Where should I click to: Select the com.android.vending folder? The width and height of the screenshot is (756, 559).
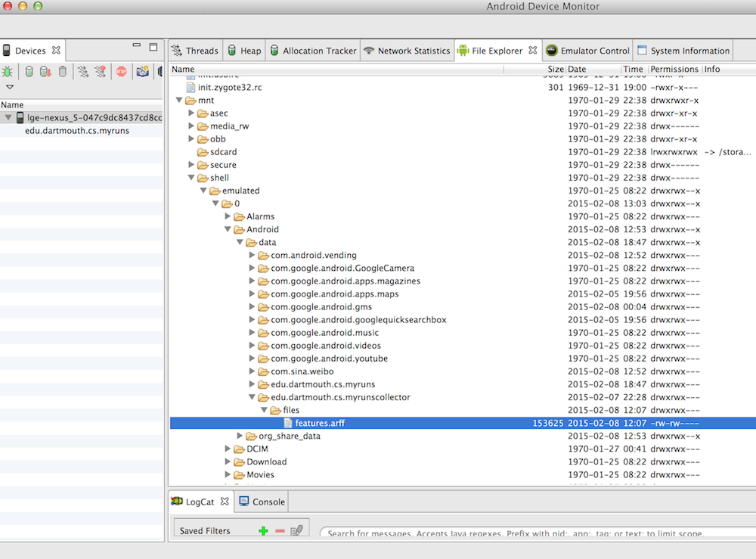[314, 255]
